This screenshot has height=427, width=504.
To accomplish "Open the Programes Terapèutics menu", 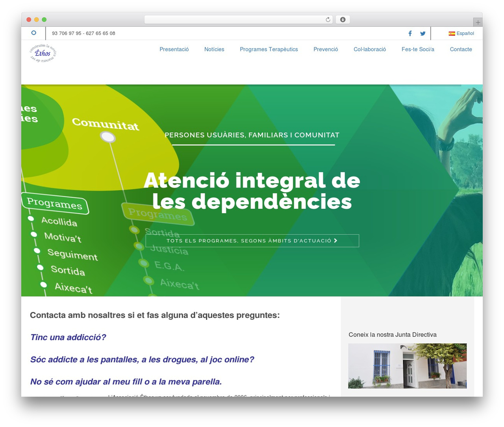I will pyautogui.click(x=269, y=49).
